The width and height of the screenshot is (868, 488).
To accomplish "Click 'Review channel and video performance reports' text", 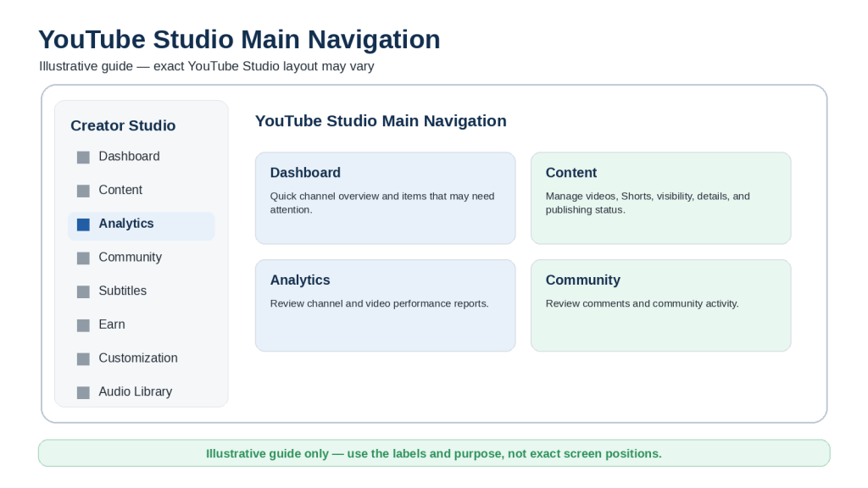I will point(379,304).
